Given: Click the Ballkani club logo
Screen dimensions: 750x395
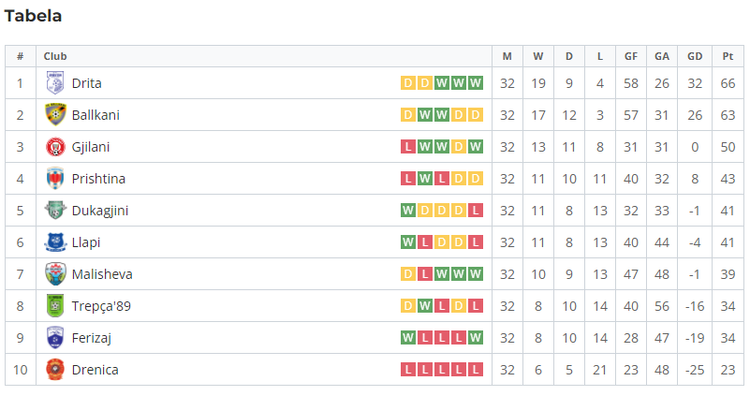Looking at the screenshot, I should click(55, 115).
